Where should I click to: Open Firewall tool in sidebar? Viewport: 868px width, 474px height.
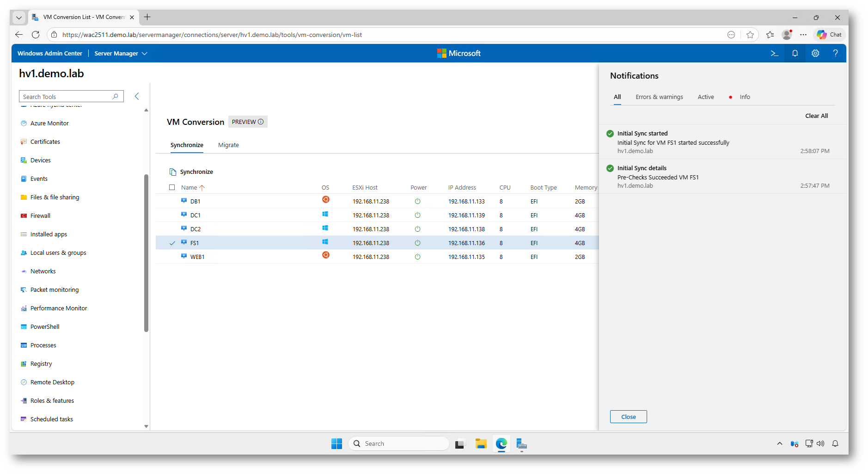[x=40, y=215]
